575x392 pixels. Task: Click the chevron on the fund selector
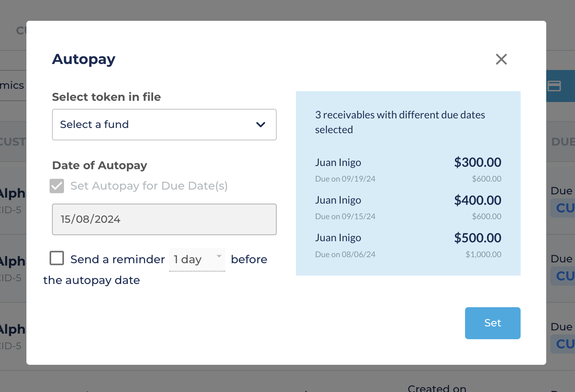[260, 125]
